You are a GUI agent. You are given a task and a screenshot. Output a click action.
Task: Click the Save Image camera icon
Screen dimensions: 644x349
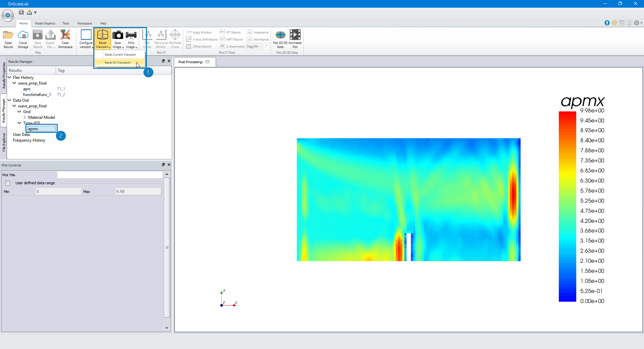[x=118, y=35]
